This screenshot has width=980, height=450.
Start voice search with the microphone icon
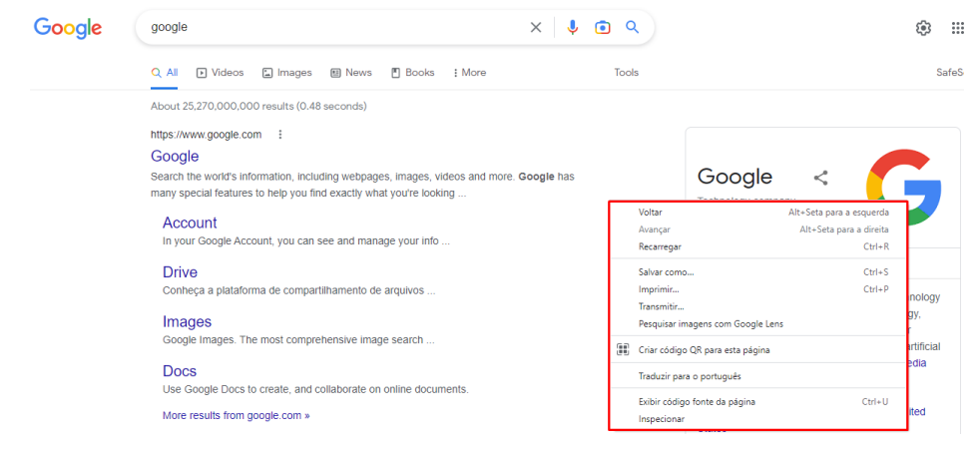[572, 28]
